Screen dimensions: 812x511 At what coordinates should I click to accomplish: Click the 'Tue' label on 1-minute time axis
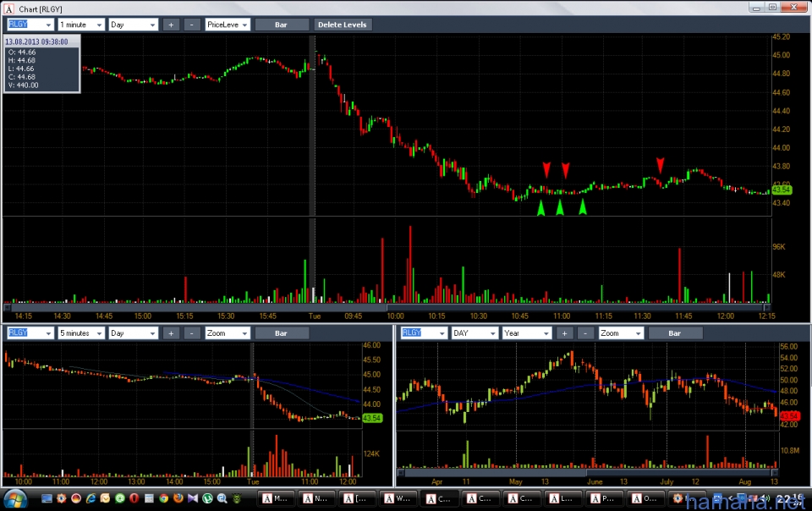tap(315, 316)
